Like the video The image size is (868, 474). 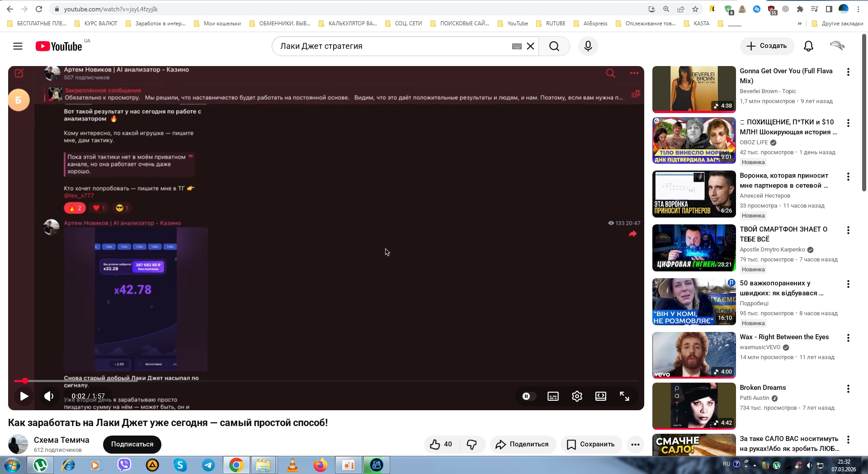tap(441, 444)
